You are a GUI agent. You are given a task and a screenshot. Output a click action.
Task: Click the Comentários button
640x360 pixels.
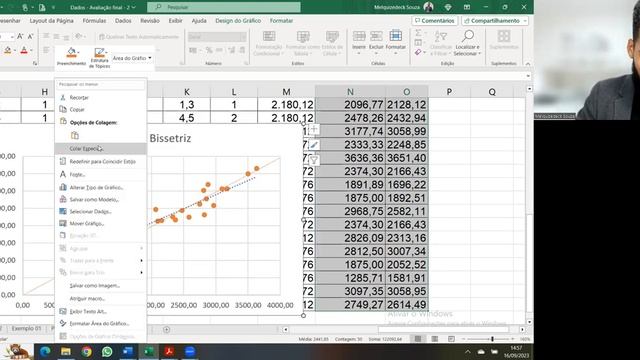[x=434, y=20]
